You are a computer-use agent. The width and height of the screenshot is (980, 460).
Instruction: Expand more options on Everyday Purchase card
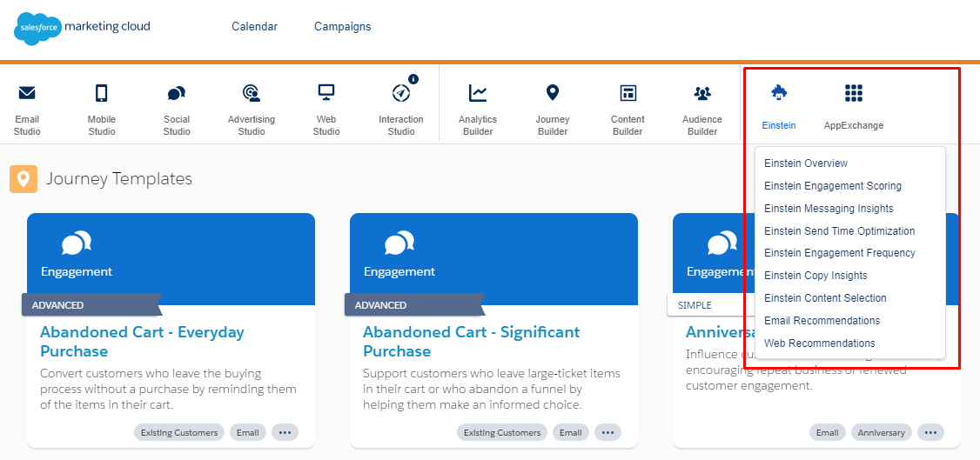coord(285,432)
